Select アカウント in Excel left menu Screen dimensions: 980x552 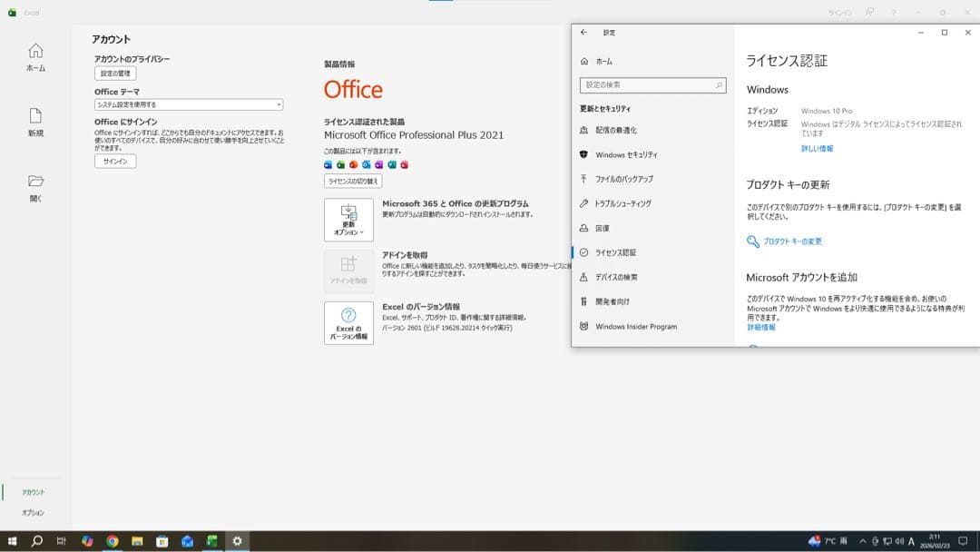34,492
